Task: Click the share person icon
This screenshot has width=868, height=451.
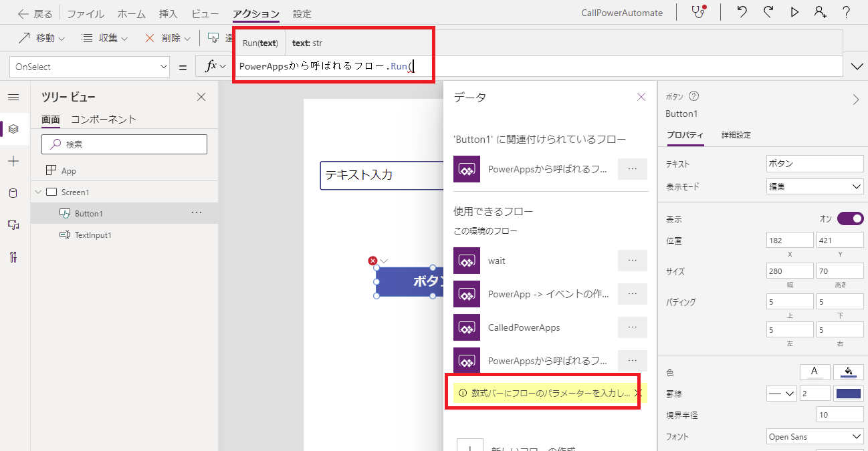Action: pos(821,12)
